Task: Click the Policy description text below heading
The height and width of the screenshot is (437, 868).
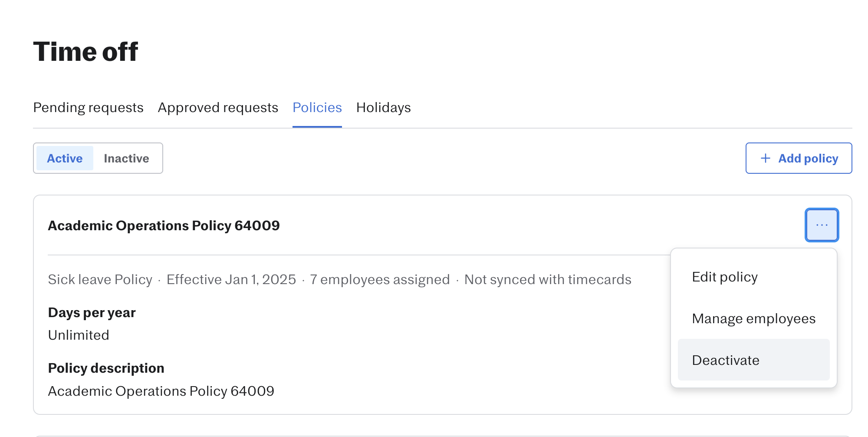Action: pos(161,391)
